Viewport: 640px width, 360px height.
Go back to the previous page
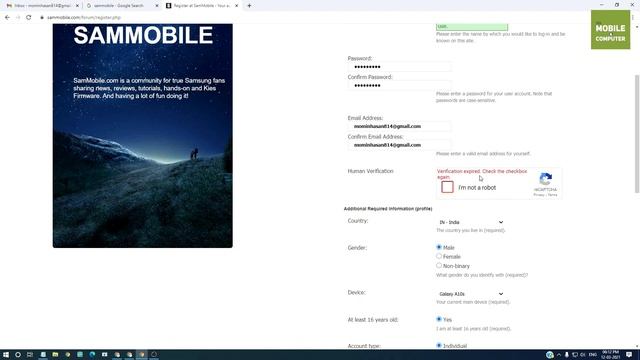point(7,18)
